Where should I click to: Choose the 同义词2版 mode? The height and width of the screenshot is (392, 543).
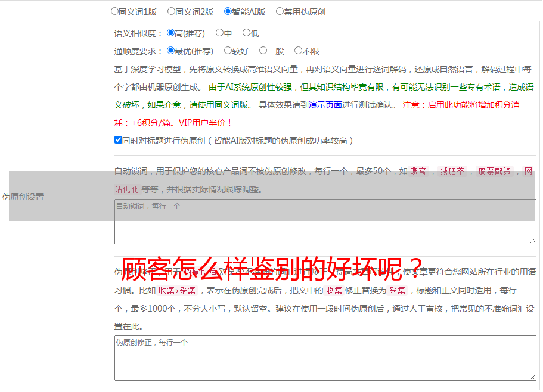171,11
